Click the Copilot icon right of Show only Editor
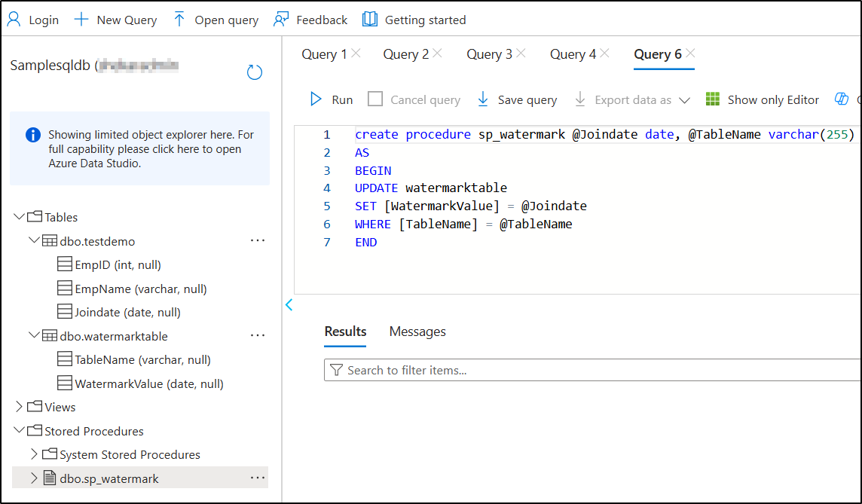The height and width of the screenshot is (504, 862). click(x=842, y=99)
